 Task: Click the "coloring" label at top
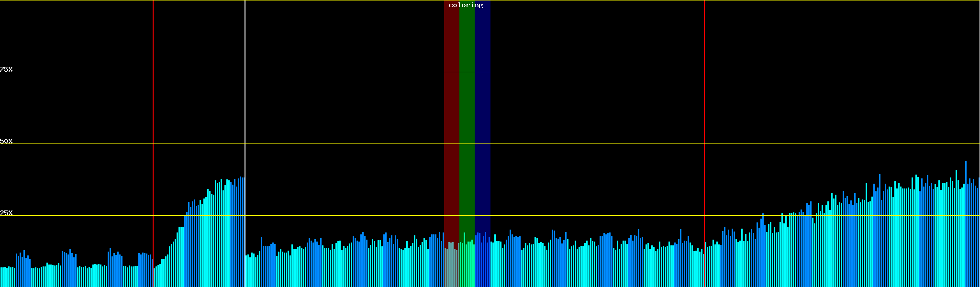click(x=466, y=5)
